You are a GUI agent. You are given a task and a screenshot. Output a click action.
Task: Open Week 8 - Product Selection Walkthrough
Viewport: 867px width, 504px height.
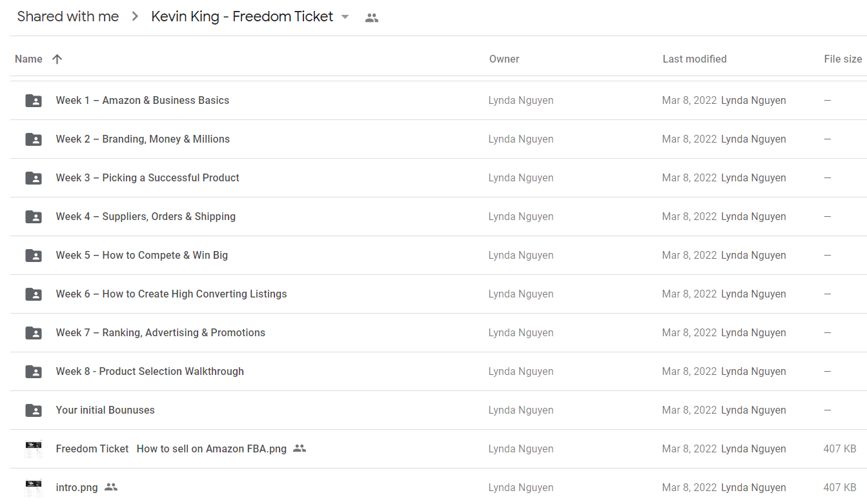point(150,371)
